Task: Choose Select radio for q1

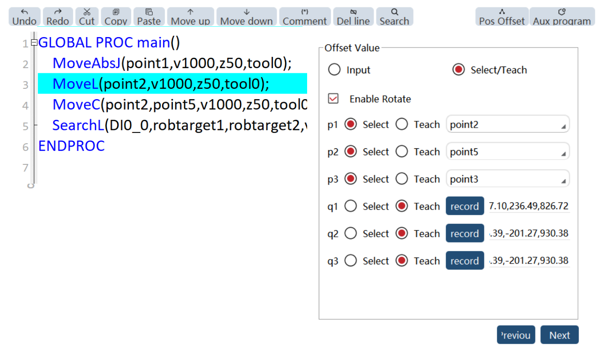Action: [x=351, y=207]
